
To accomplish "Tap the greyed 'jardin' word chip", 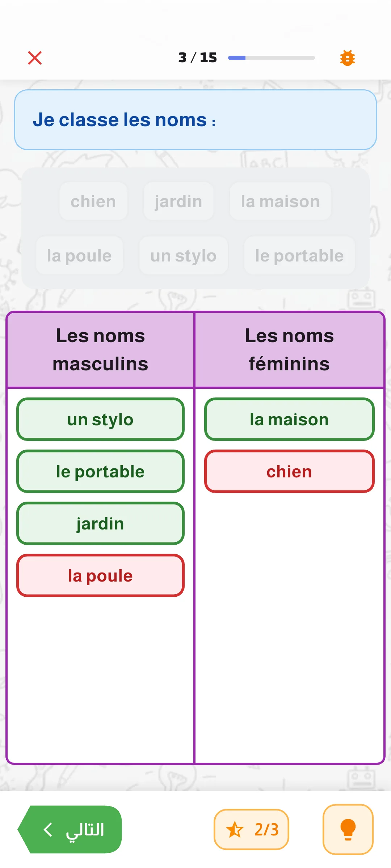I will click(178, 201).
